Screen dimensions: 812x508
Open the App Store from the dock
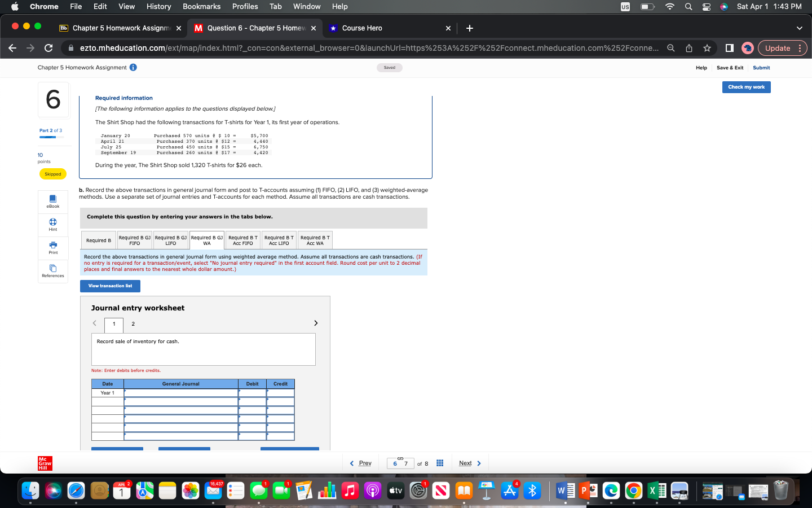(x=510, y=491)
